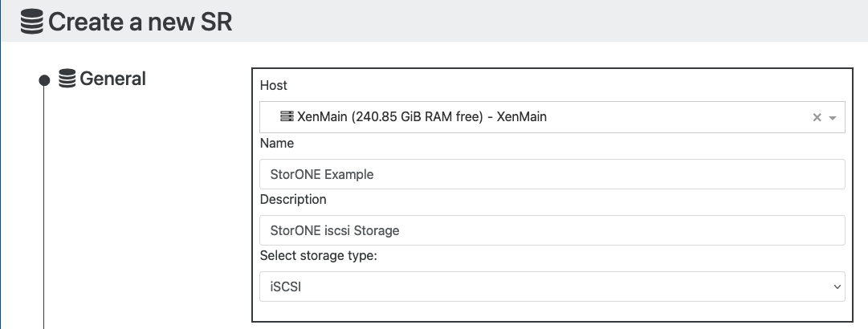Clear the selected XenMain host
This screenshot has height=329, width=868.
tap(817, 117)
